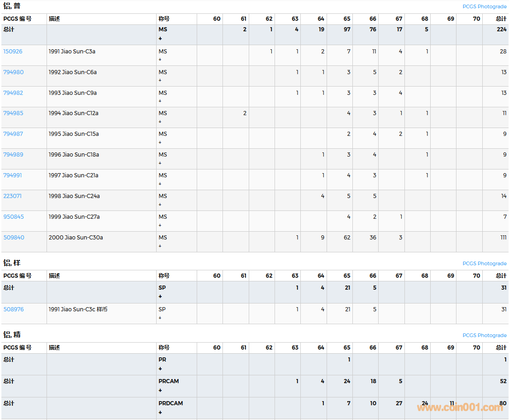509x420 pixels.
Task: Expand plus grades for 1991 Sun-C3c 样币
Action: [x=160, y=318]
